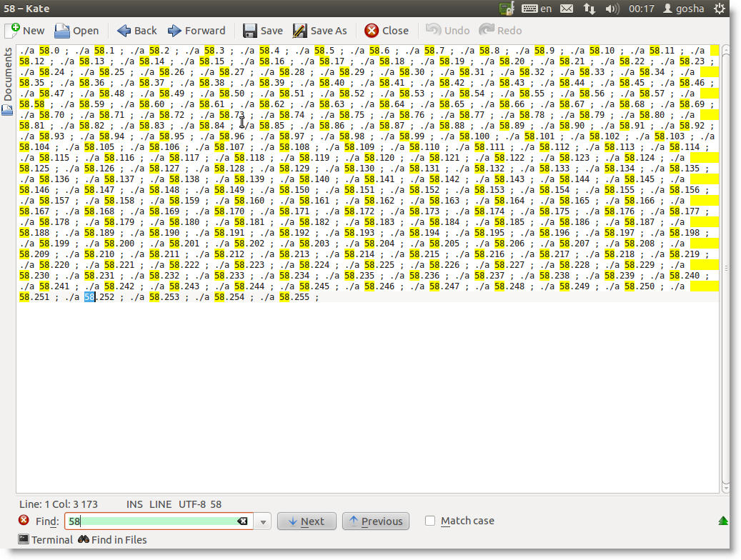Toggle INS insert mode in status bar
Viewport: 741px width, 560px height.
pyautogui.click(x=134, y=504)
